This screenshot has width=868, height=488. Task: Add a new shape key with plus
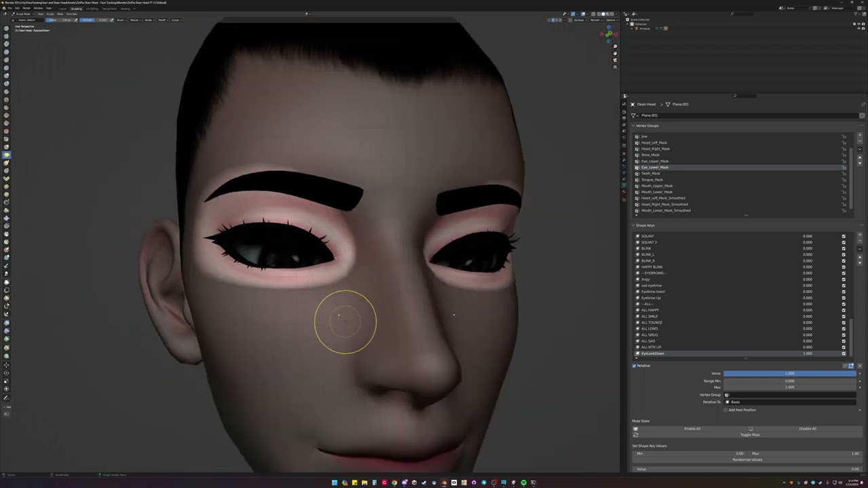[860, 235]
